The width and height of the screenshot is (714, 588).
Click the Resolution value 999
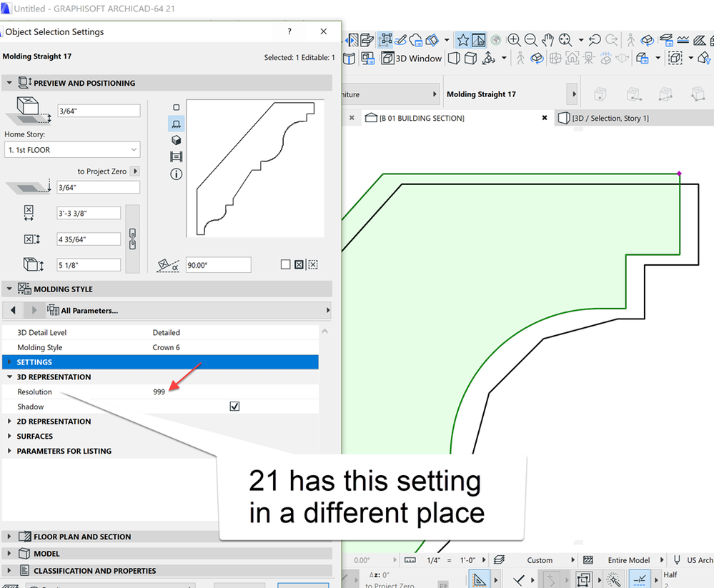159,392
